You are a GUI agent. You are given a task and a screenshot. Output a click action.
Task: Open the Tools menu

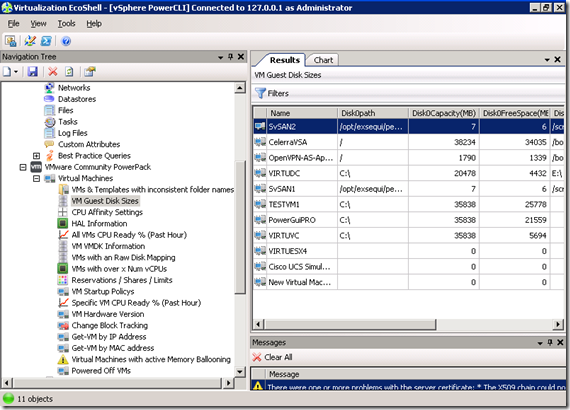click(x=66, y=24)
